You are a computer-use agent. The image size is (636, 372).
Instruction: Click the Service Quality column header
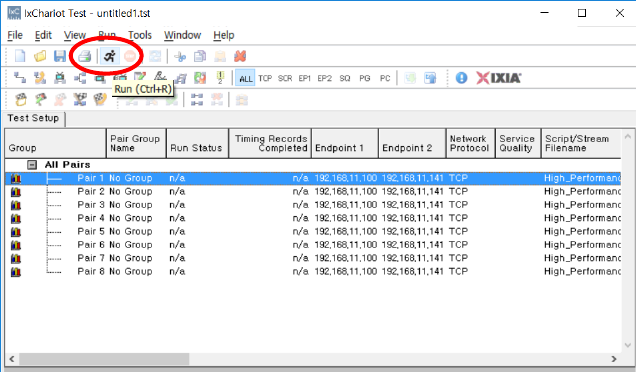[x=518, y=144]
